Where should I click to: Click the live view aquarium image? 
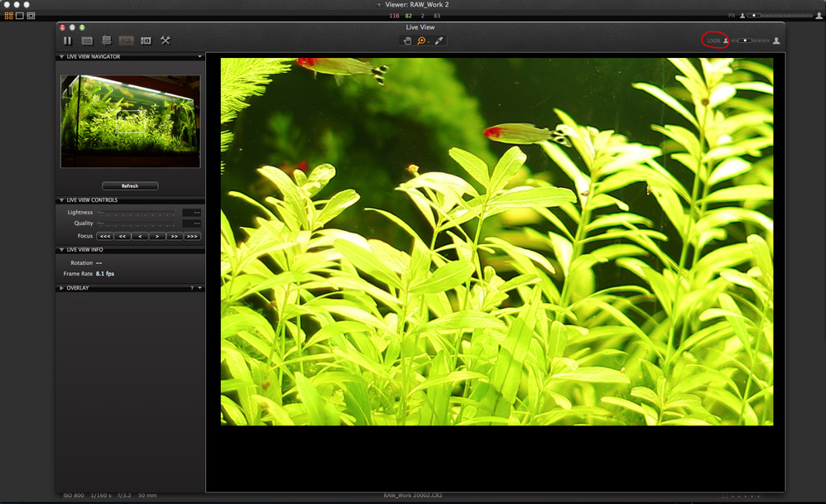pyautogui.click(x=497, y=241)
